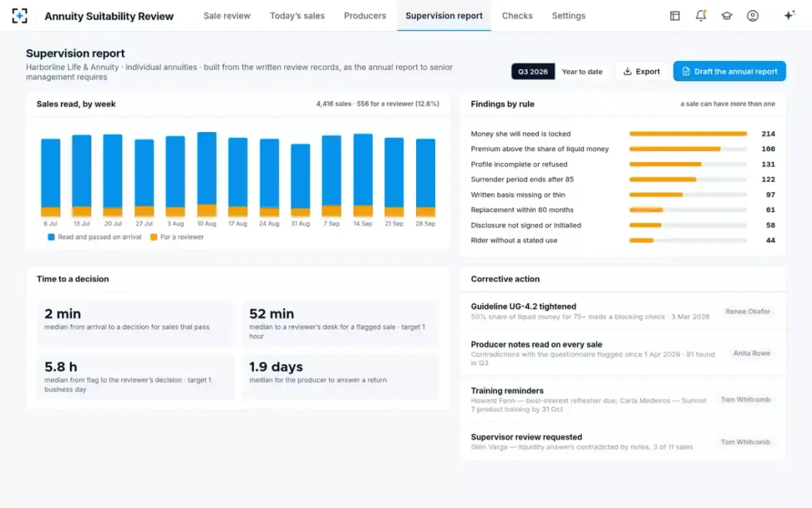Click the orange 'For a reviewer' legend swatch
The image size is (812, 508).
(x=154, y=238)
